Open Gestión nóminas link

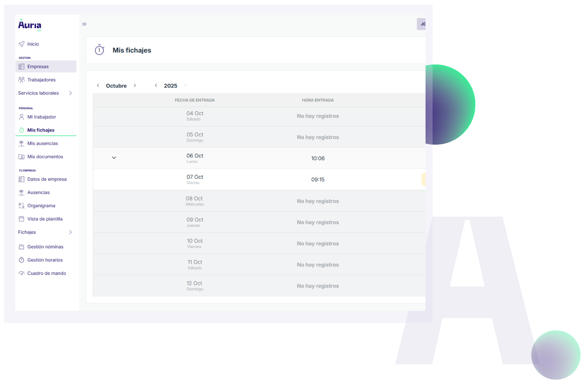[46, 247]
